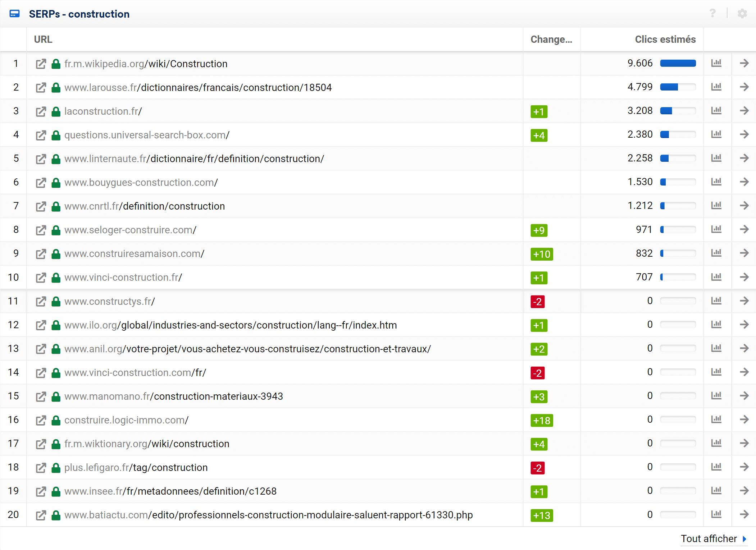This screenshot has width=756, height=550.
Task: Click the SERPs box icon beside the title
Action: [15, 14]
